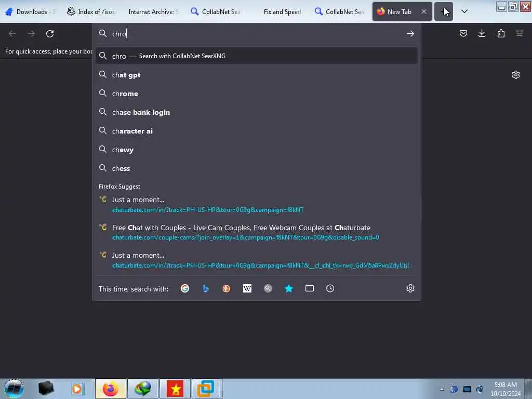The image size is (532, 399).
Task: Search this time with Google
Action: (185, 288)
